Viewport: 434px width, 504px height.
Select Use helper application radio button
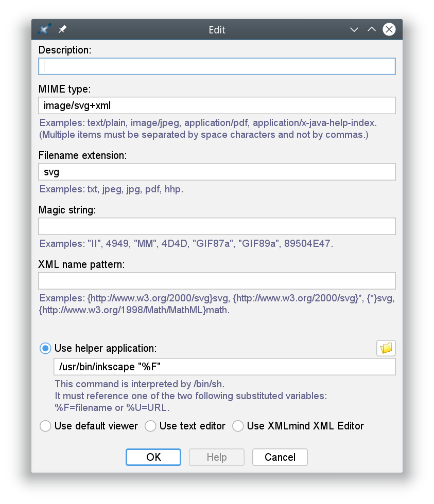coord(45,349)
